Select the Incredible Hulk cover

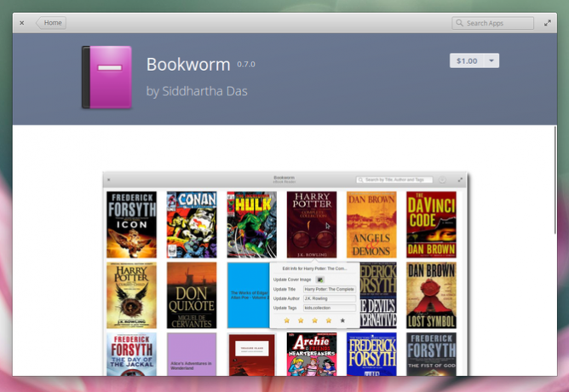(251, 224)
